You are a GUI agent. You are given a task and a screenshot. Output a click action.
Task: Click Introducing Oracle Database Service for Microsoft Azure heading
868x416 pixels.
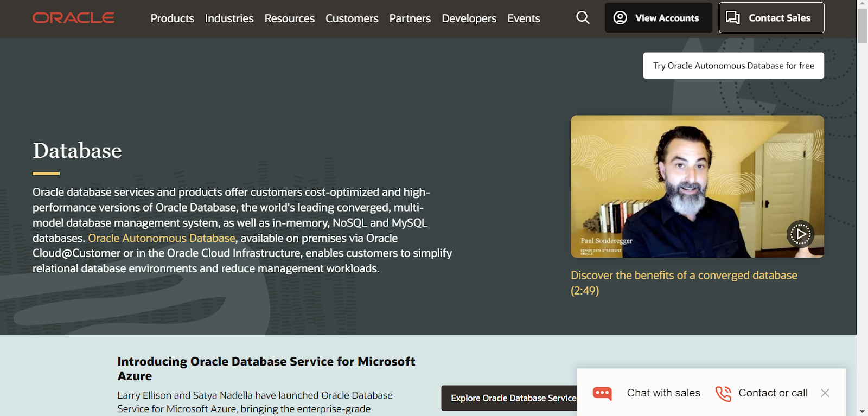tap(266, 369)
